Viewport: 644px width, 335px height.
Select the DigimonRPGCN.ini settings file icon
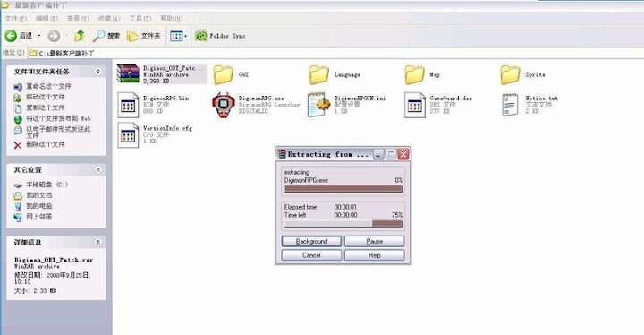(319, 105)
